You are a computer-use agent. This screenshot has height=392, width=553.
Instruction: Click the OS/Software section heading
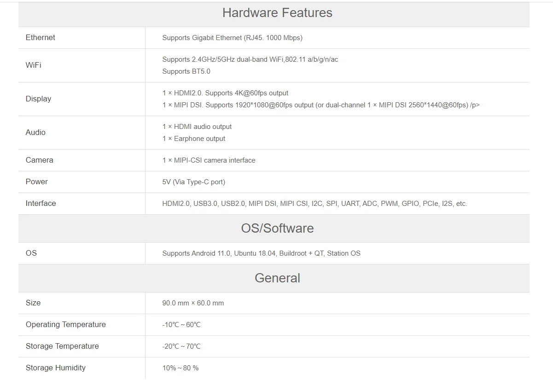click(277, 228)
